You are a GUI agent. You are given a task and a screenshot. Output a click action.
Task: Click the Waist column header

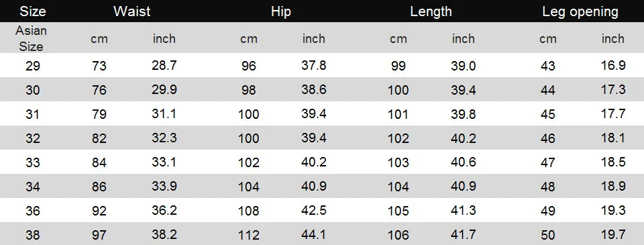[x=132, y=11]
